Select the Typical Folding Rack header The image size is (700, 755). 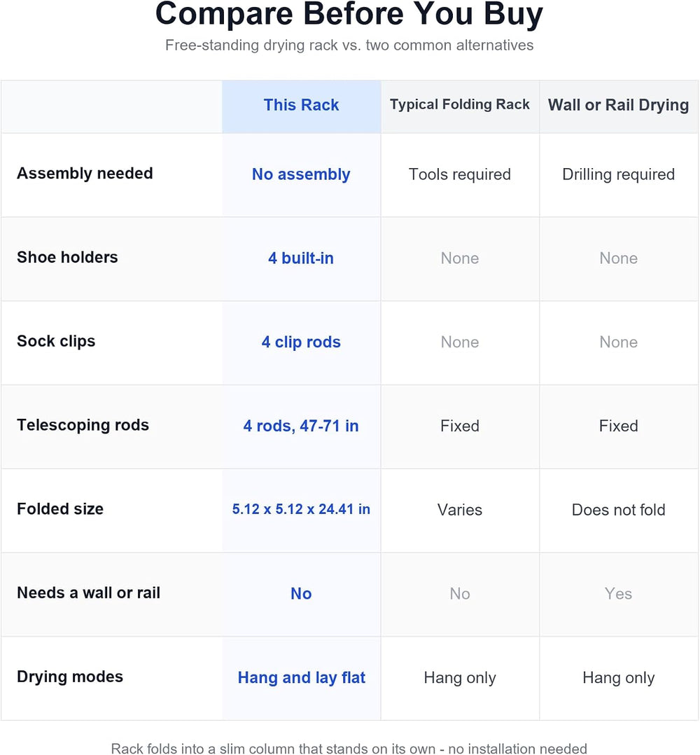pos(459,104)
